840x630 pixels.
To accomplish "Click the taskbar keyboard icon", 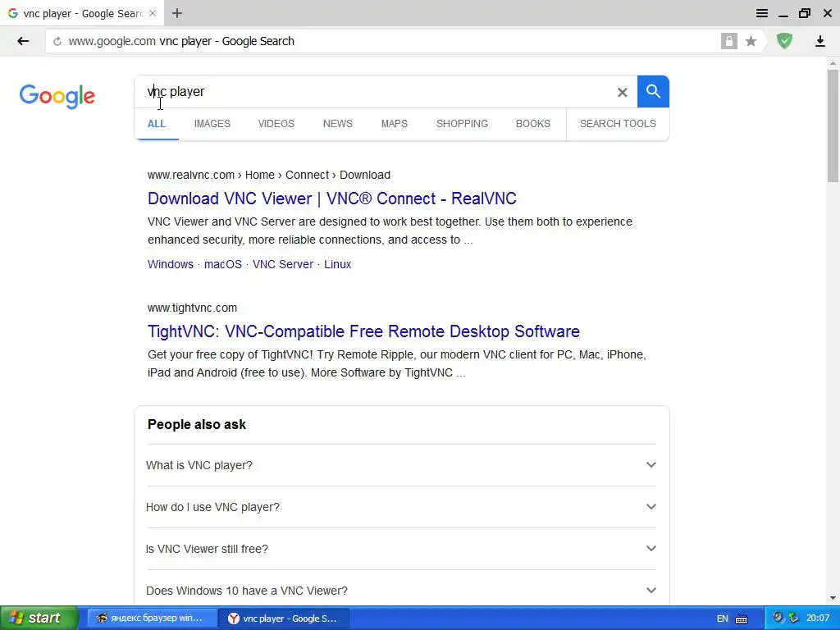I will [x=742, y=619].
